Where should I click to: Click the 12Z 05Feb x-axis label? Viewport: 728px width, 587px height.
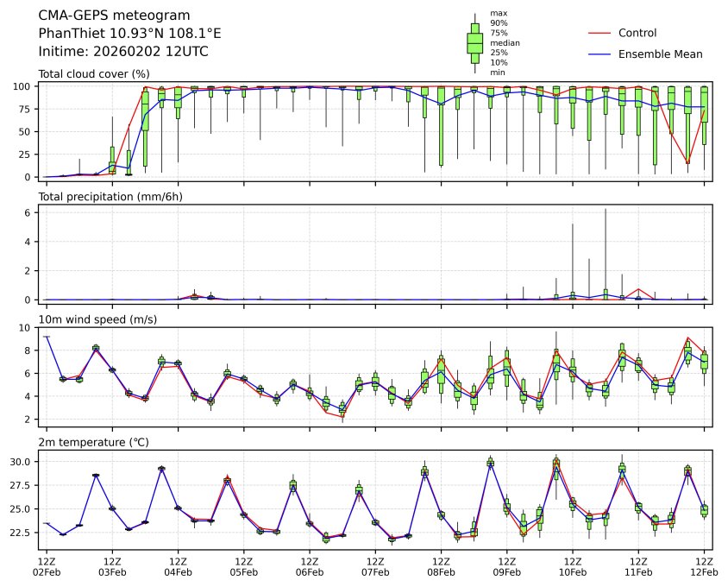pos(244,566)
